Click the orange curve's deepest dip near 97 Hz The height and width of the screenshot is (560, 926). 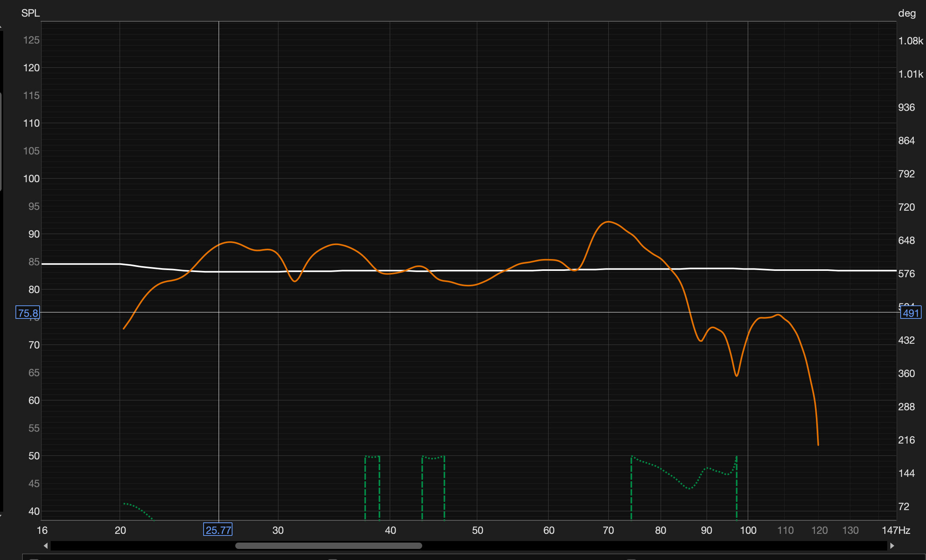tap(736, 375)
